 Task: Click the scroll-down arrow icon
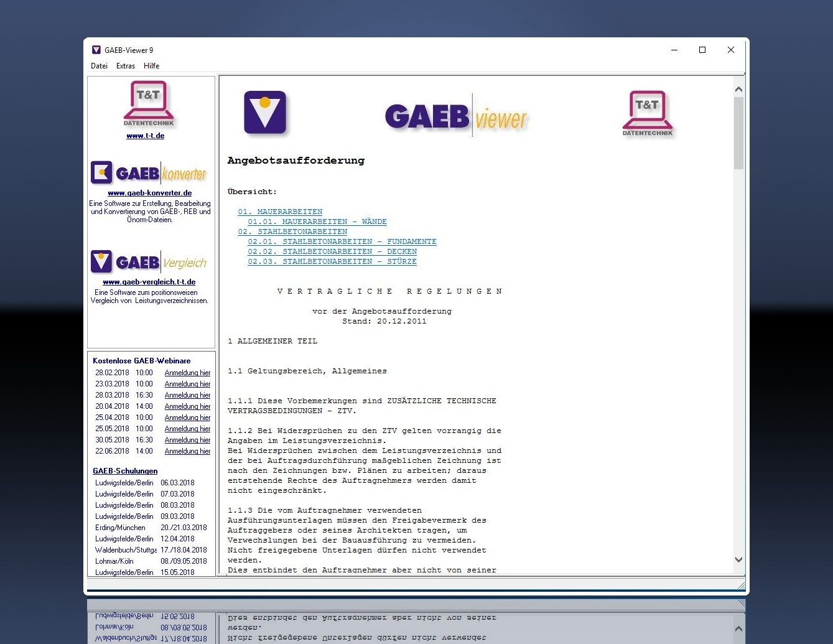pos(739,559)
